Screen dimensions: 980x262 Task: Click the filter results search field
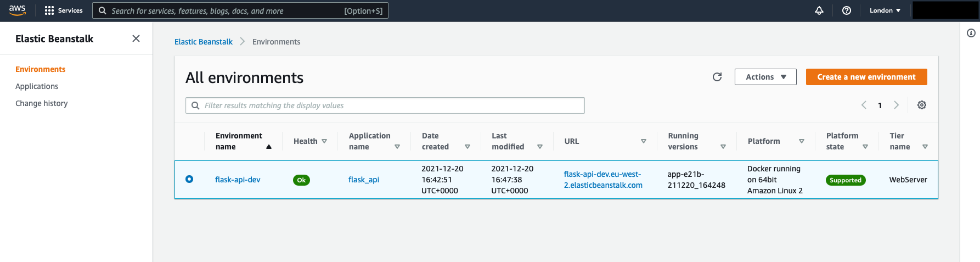390,105
